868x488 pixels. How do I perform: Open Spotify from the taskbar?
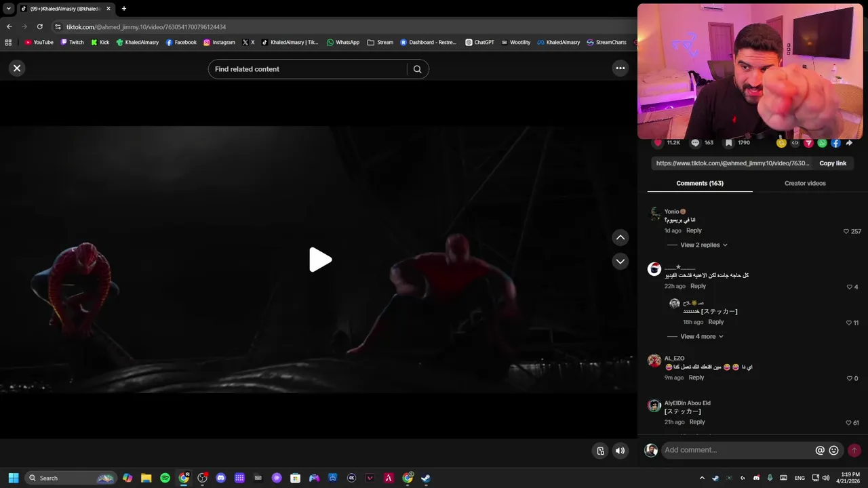[x=165, y=478]
